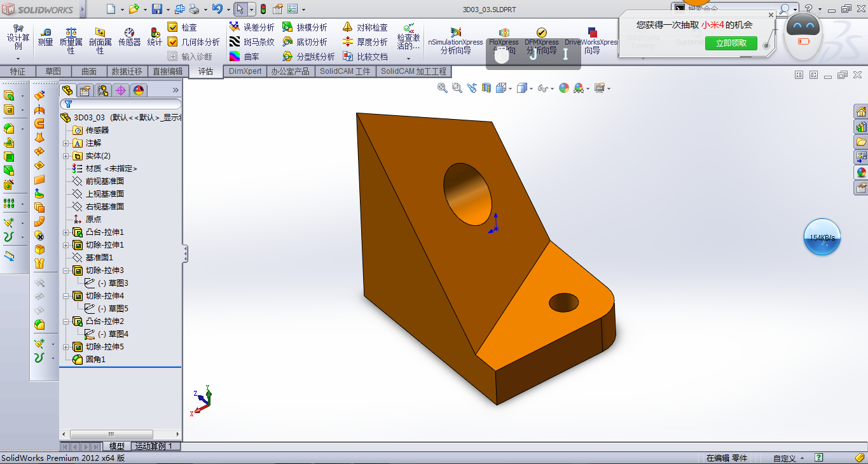This screenshot has width=868, height=464.
Task: Open dropdown arrow beside the Undo icon
Action: [228, 10]
